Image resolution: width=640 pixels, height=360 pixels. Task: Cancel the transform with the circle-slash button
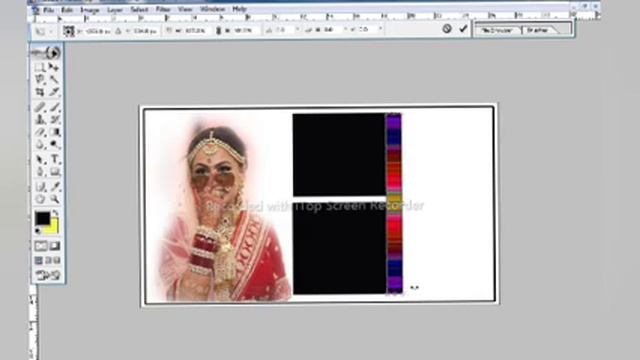click(x=447, y=29)
